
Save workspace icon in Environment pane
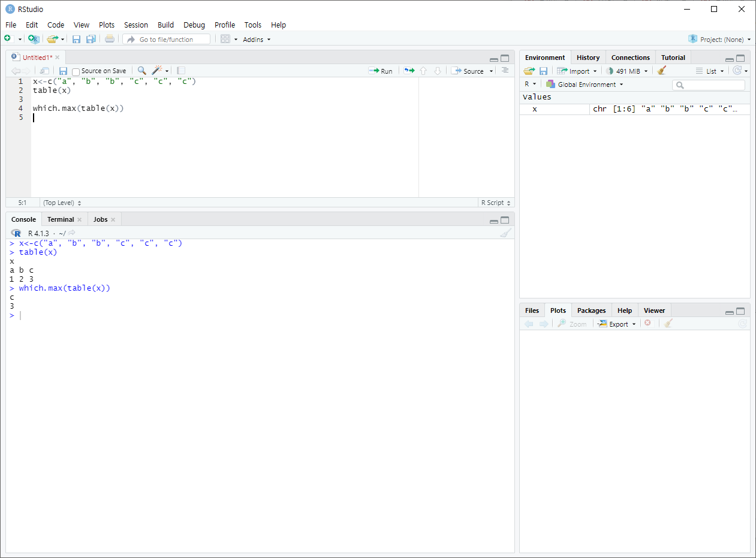click(x=543, y=71)
